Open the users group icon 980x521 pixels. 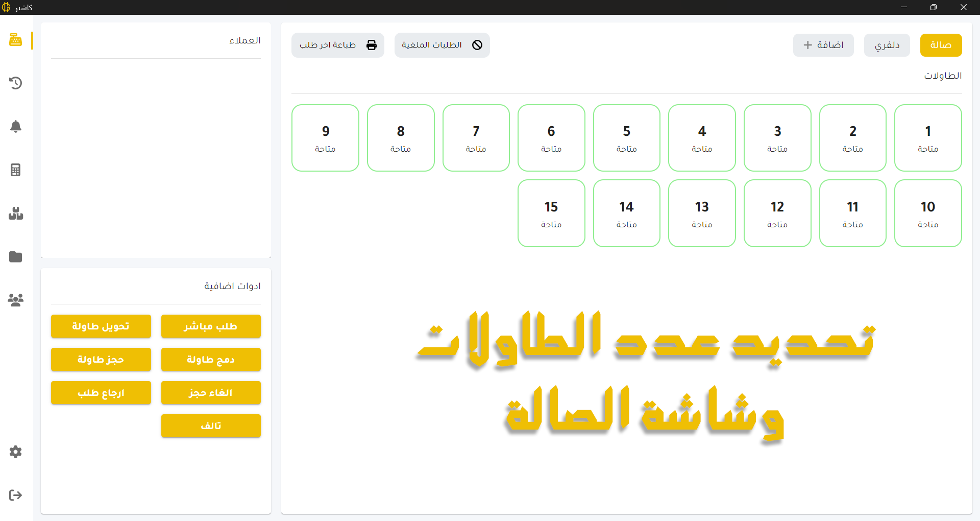point(16,300)
